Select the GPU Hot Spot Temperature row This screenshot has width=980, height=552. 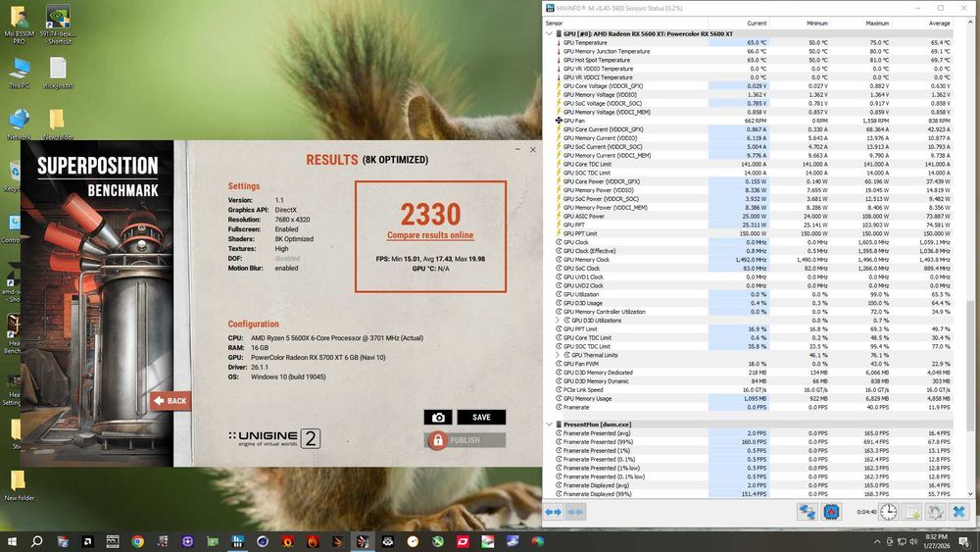point(755,60)
